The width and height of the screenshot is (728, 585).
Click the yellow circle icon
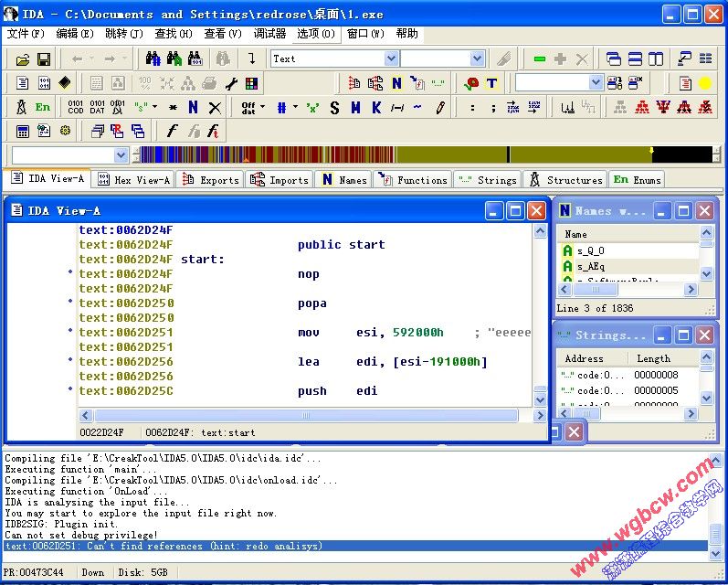tap(705, 84)
